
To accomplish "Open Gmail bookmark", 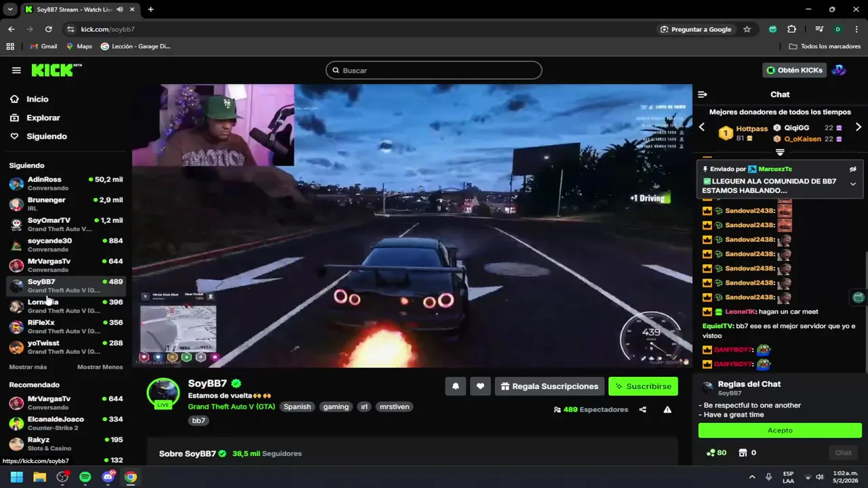I will click(x=43, y=46).
